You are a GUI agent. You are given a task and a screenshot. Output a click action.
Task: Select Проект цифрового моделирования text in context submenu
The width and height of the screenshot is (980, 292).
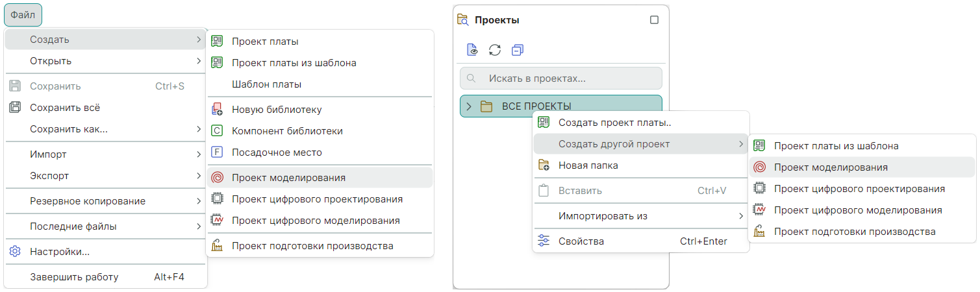pyautogui.click(x=858, y=210)
